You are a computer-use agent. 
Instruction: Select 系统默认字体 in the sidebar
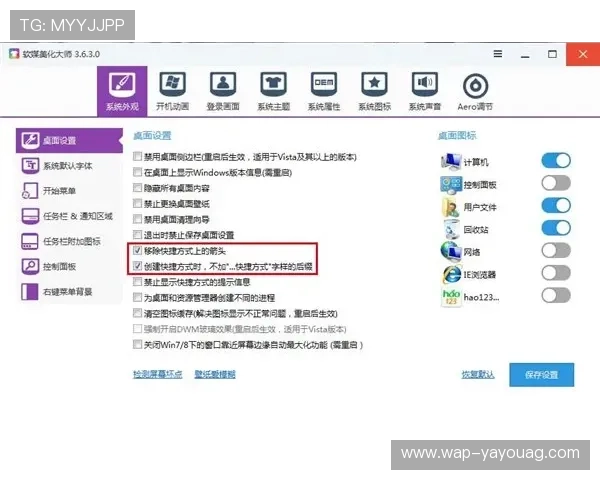click(69, 166)
